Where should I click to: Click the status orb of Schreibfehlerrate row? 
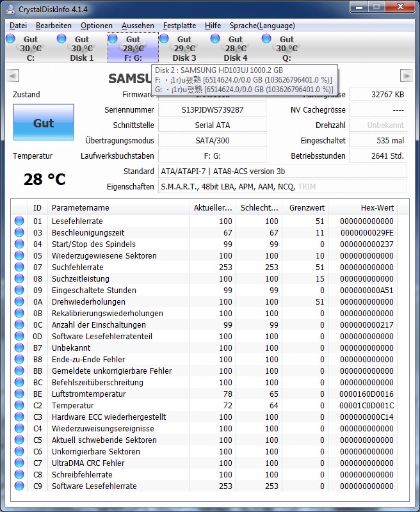tap(19, 474)
